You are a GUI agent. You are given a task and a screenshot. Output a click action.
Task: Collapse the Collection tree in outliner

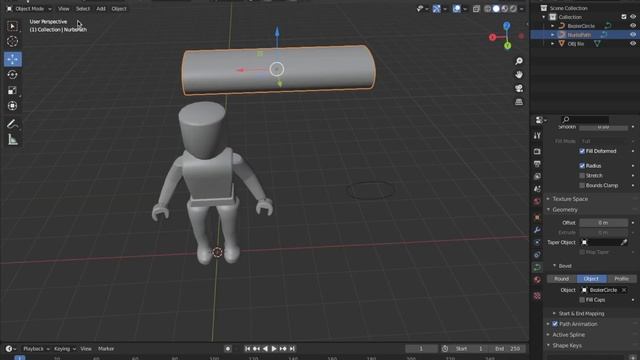click(x=544, y=17)
